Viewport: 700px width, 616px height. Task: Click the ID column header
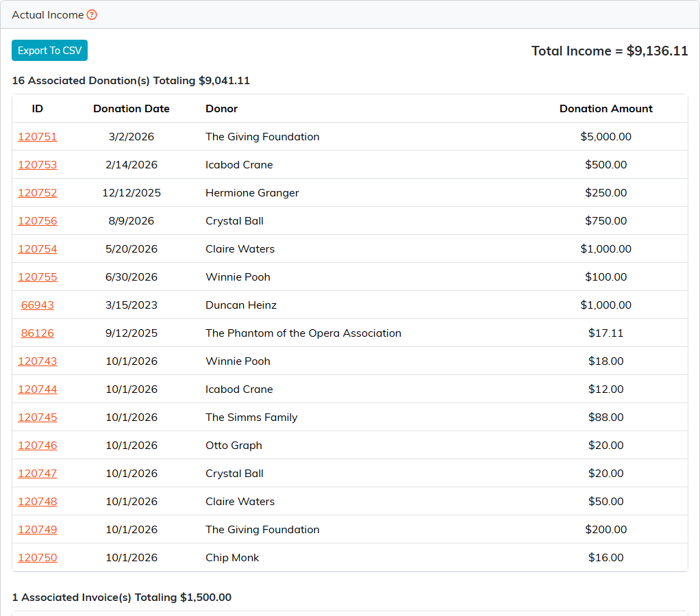coord(38,109)
